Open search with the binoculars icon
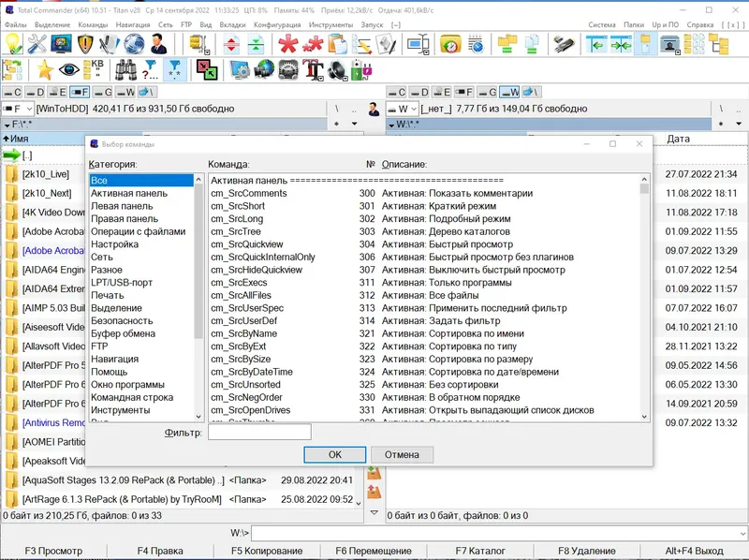The width and height of the screenshot is (749, 560). 125,70
